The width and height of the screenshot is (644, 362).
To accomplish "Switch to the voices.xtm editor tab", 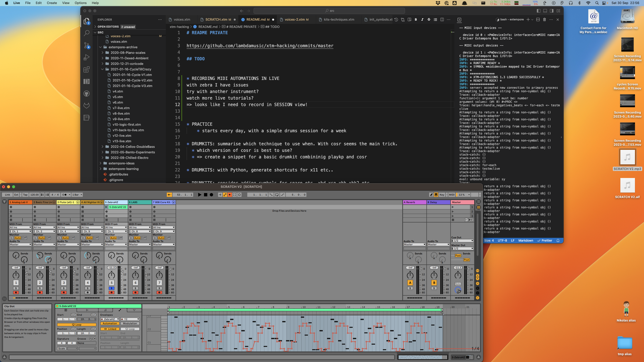I will (x=182, y=19).
